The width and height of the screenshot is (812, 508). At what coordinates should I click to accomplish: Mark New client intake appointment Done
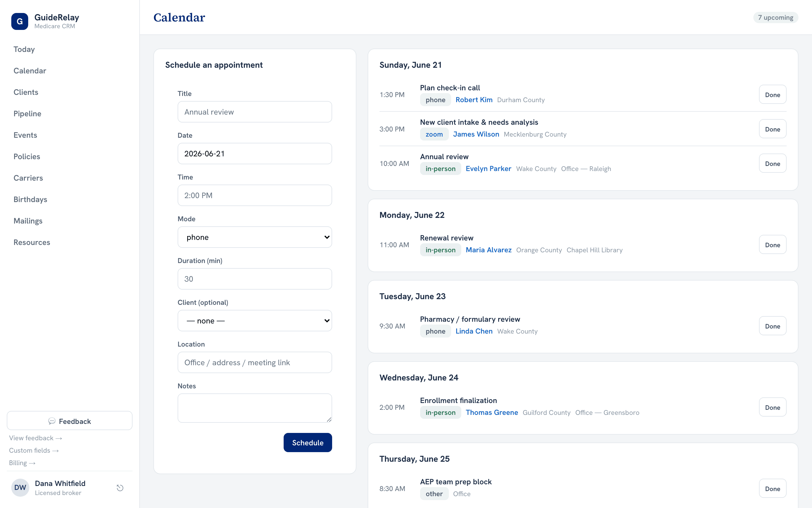tap(773, 129)
